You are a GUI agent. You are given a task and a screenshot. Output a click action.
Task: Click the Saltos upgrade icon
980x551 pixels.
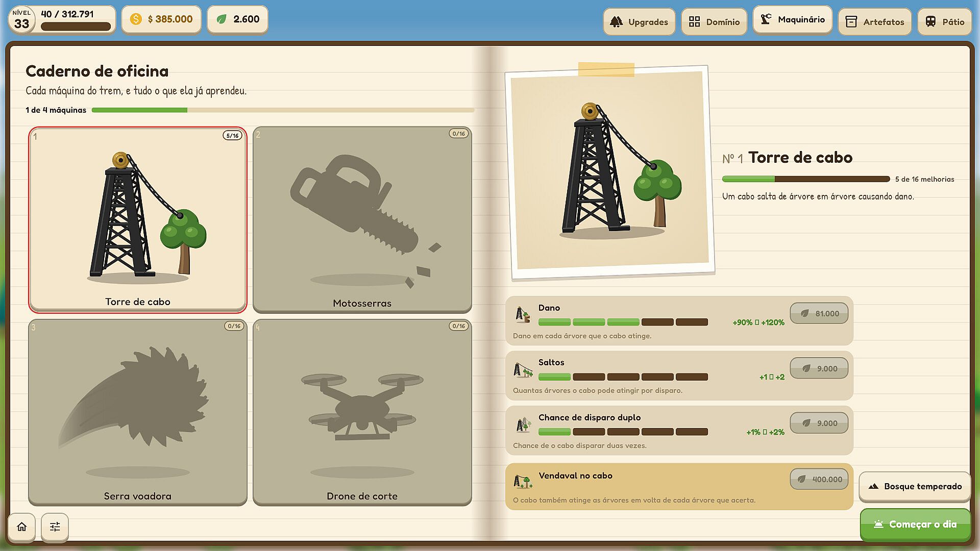523,370
